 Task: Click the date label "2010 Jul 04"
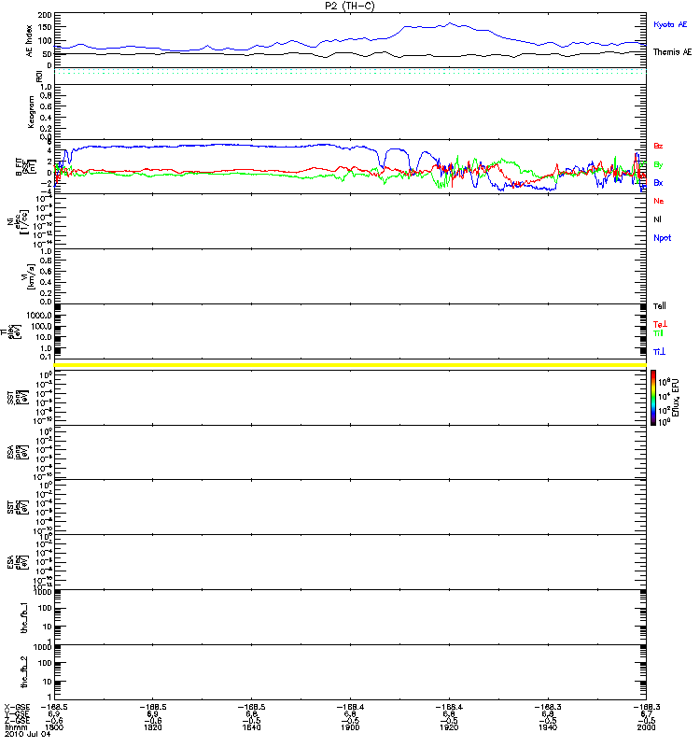tap(27, 734)
